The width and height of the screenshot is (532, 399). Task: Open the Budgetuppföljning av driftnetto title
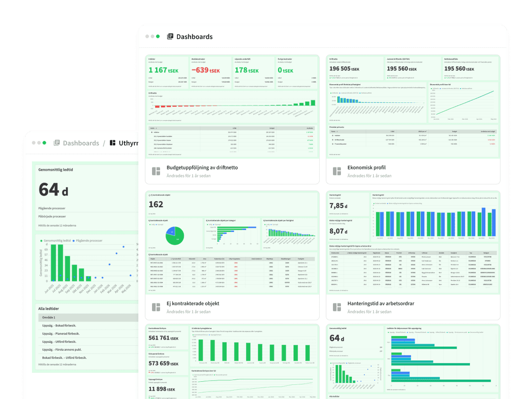coord(202,167)
